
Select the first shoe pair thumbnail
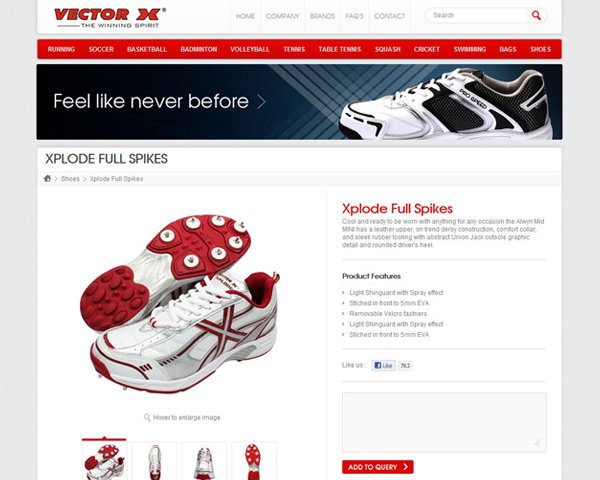(x=104, y=461)
